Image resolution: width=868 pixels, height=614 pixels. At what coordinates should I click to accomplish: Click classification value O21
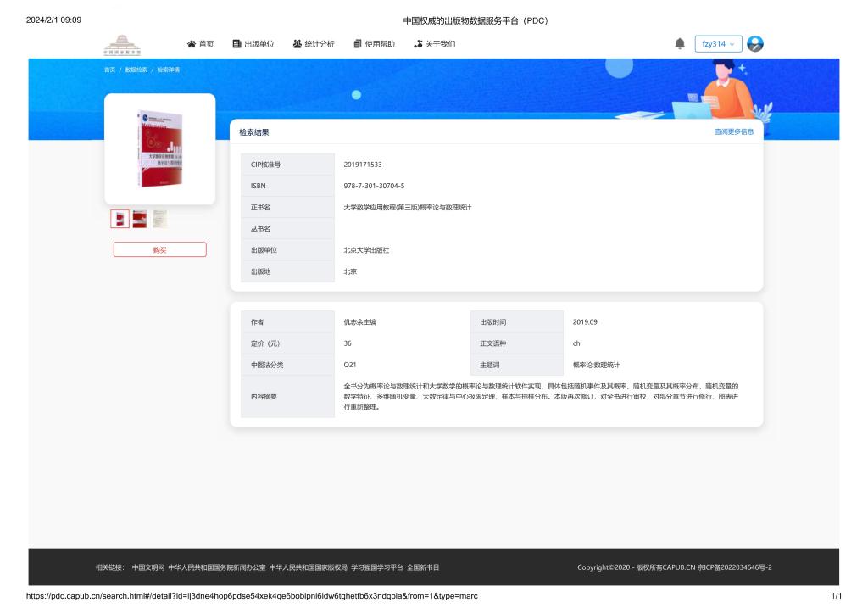pos(350,365)
